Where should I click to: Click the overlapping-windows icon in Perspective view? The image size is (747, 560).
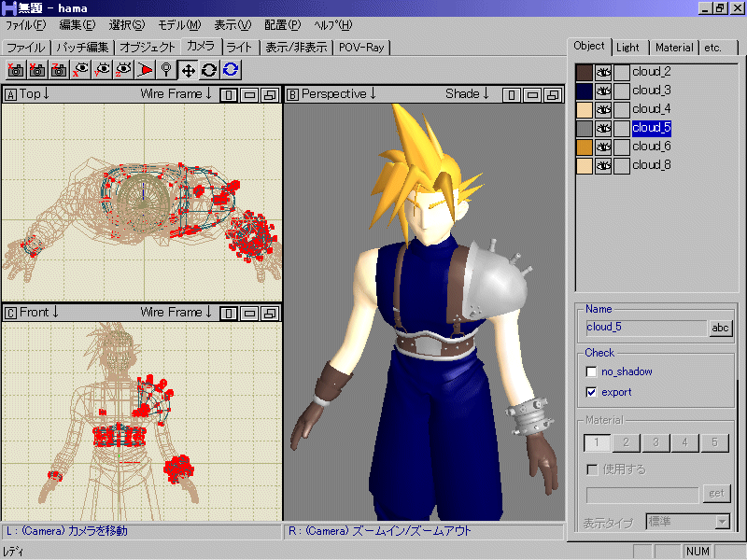click(x=553, y=95)
